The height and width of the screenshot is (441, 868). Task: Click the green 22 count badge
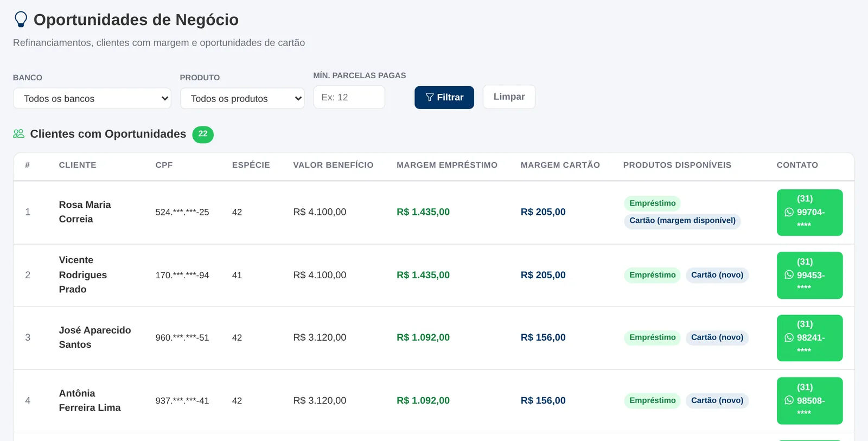tap(203, 134)
